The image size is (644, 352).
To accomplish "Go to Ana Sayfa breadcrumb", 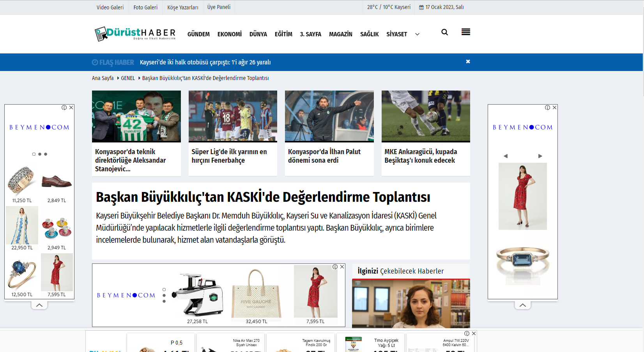I will pyautogui.click(x=103, y=78).
